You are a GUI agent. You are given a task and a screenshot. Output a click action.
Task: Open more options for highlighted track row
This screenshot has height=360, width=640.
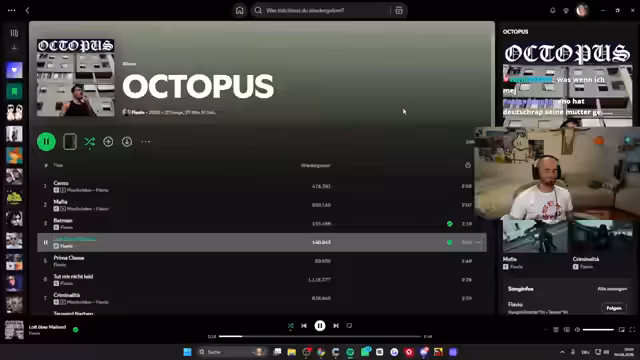coord(478,242)
